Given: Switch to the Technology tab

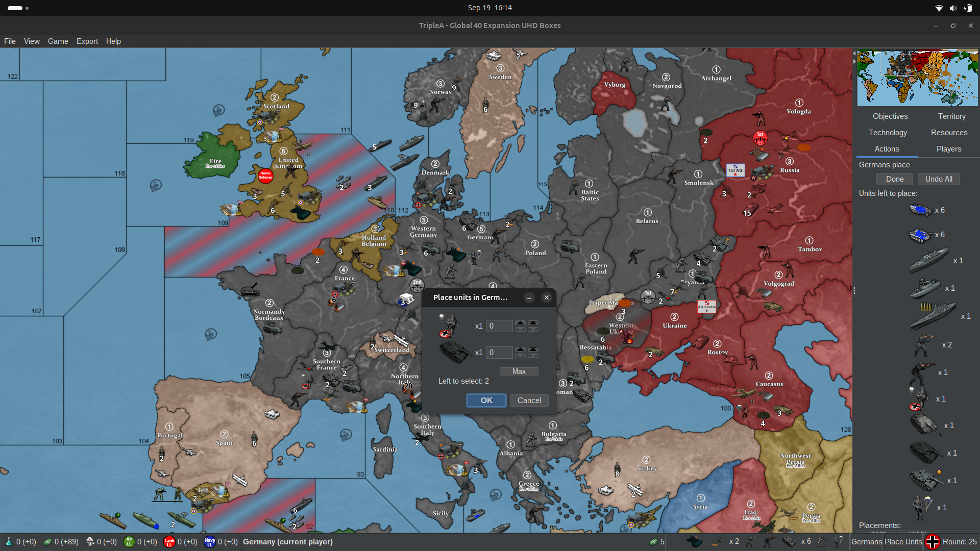Looking at the screenshot, I should click(888, 133).
